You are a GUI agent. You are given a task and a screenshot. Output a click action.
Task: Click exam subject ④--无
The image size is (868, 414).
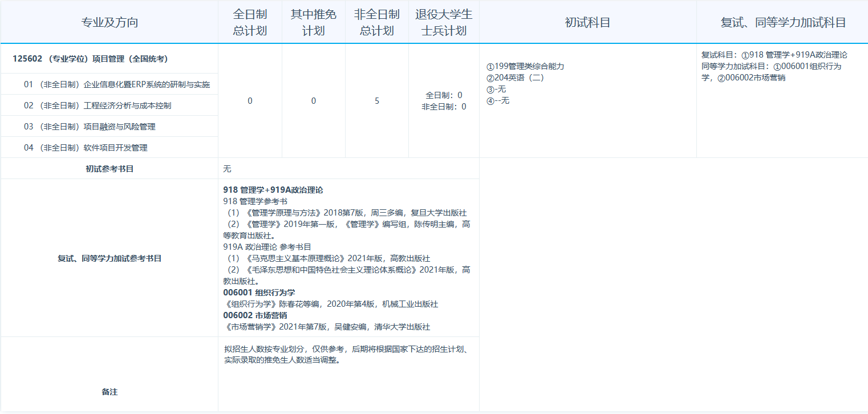(497, 100)
